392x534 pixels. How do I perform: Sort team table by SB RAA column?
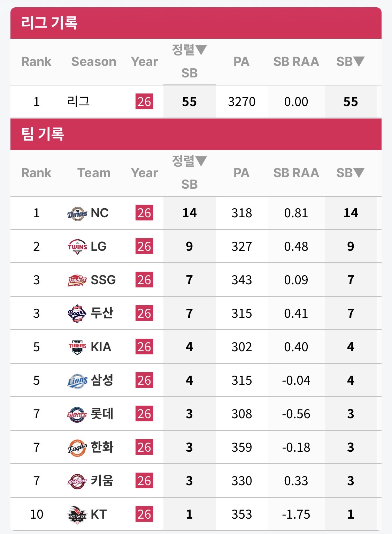pyautogui.click(x=296, y=173)
